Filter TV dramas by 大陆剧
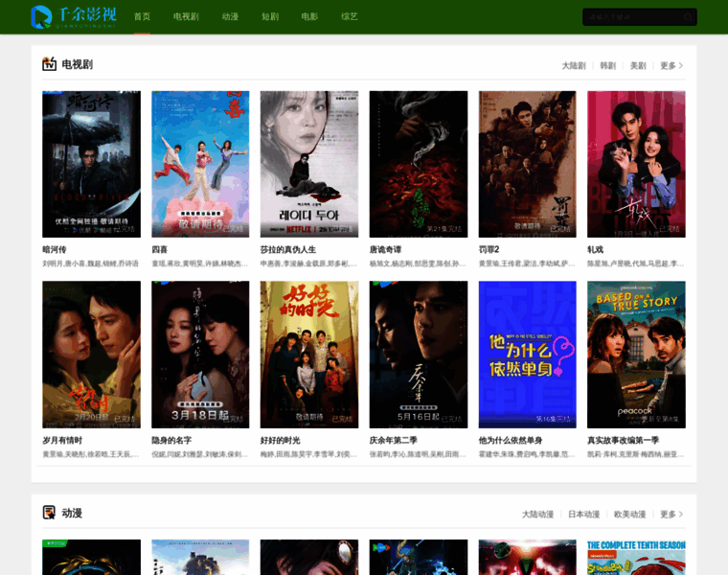 point(574,65)
